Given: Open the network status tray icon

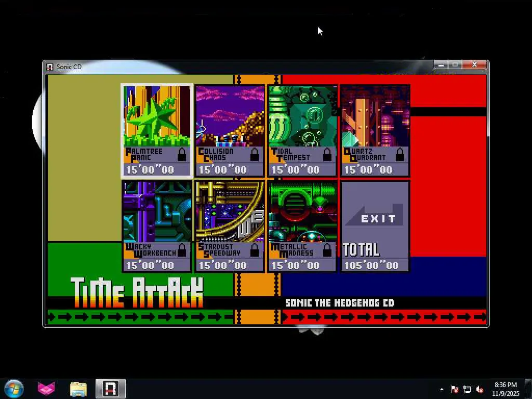Looking at the screenshot, I should pos(467,390).
